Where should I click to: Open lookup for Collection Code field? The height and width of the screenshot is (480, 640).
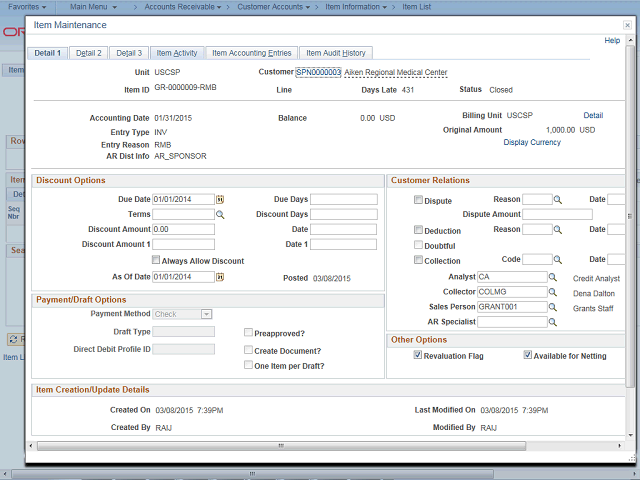click(x=559, y=260)
